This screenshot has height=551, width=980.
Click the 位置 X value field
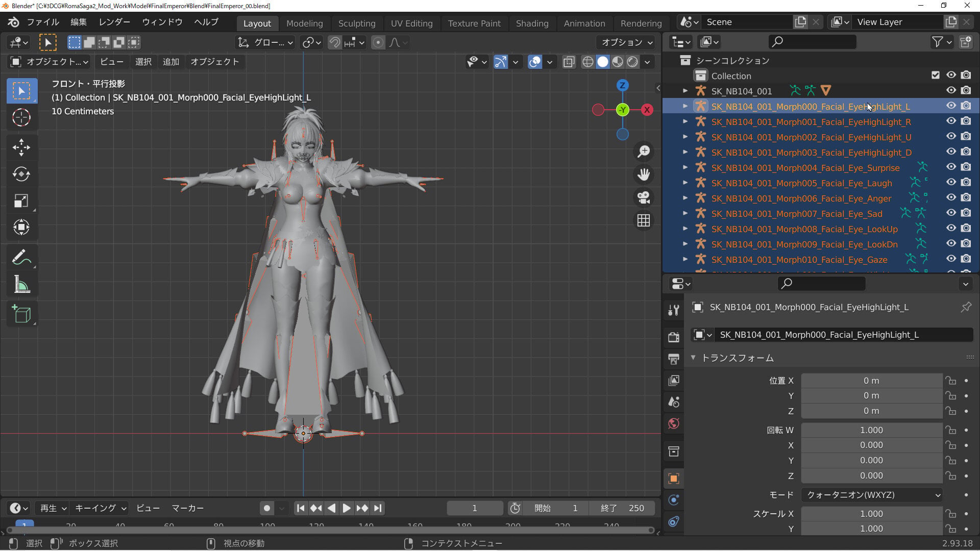871,381
